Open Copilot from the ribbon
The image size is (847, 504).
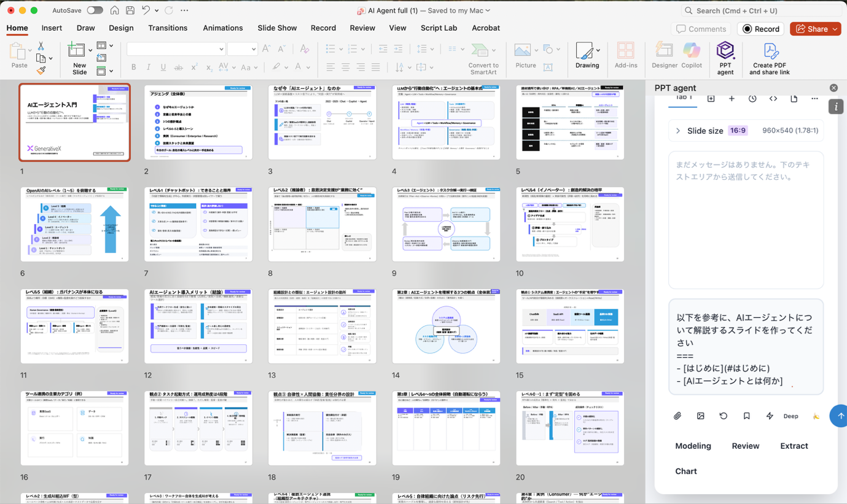(692, 55)
